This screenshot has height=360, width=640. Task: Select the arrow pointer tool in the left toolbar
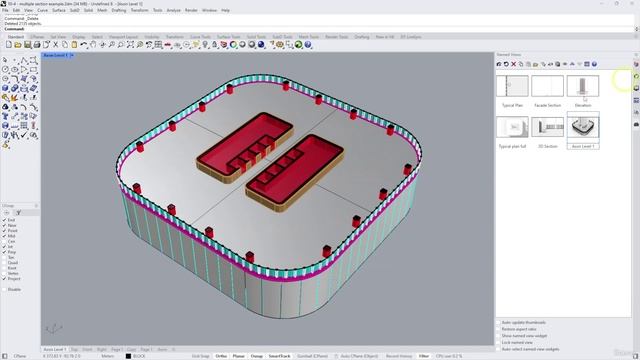(5, 60)
